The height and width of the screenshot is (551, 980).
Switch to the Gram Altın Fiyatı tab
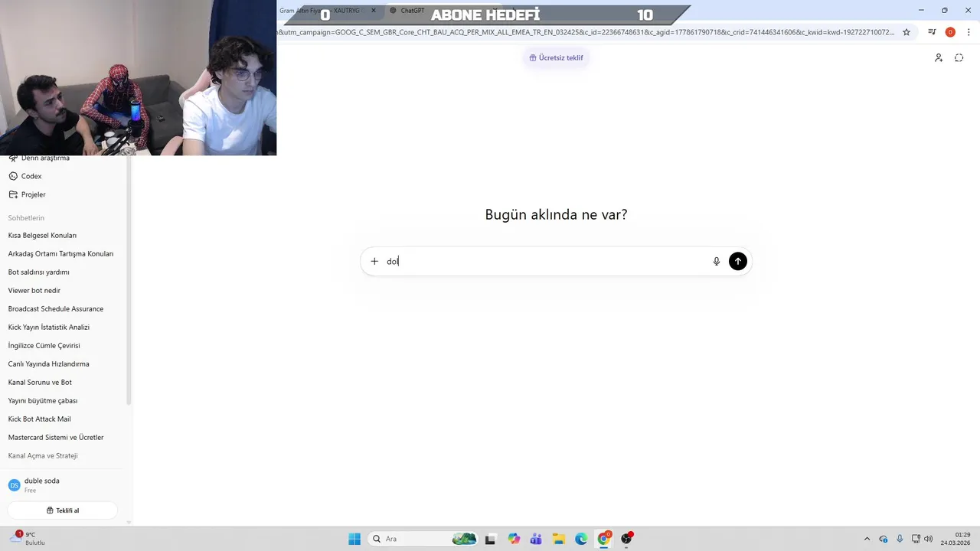pos(322,11)
